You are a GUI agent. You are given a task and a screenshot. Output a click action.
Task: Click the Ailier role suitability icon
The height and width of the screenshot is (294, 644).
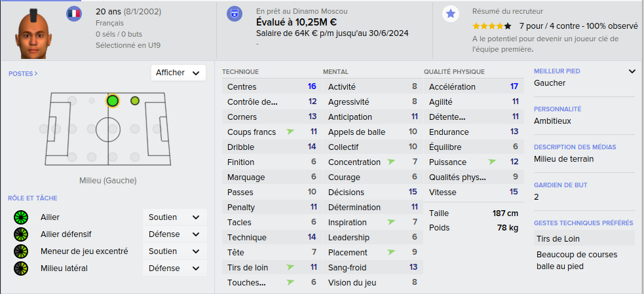pyautogui.click(x=20, y=217)
